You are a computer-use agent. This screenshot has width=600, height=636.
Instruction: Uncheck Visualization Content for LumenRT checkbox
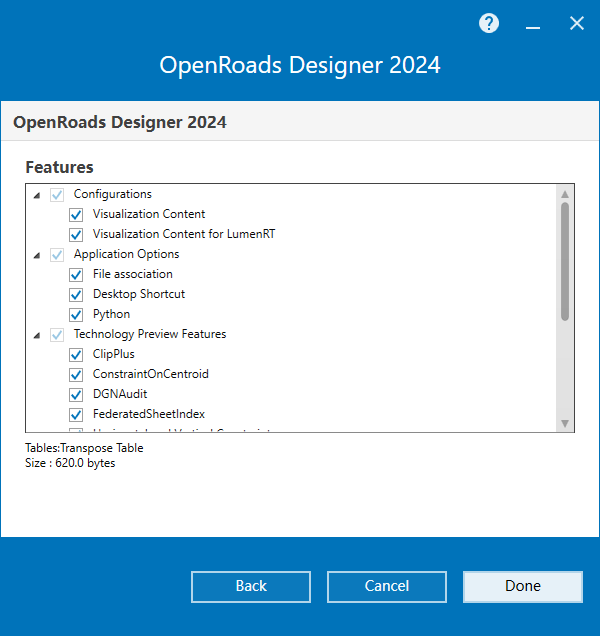pos(76,234)
